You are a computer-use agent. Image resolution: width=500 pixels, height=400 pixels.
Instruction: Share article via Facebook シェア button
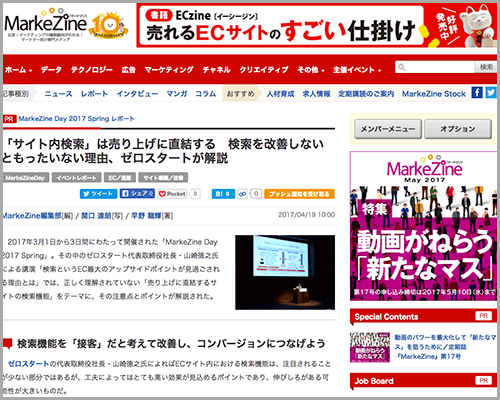point(137,194)
